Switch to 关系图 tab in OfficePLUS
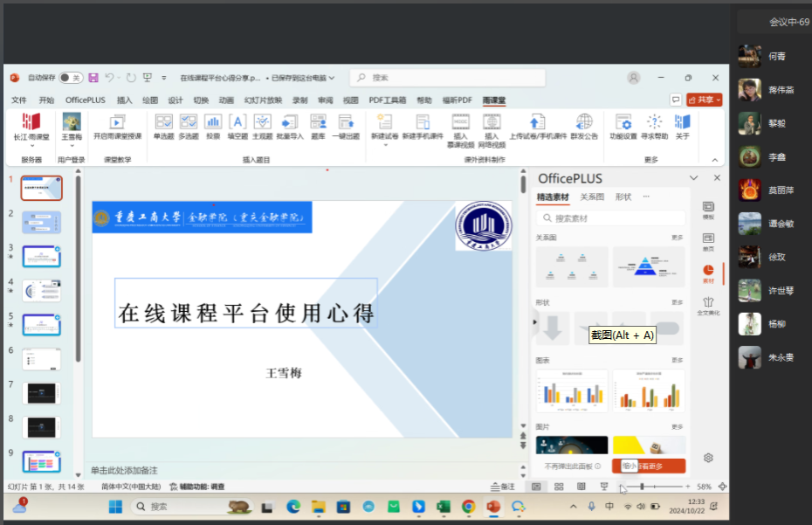Viewport: 812px width, 525px height. pyautogui.click(x=592, y=197)
